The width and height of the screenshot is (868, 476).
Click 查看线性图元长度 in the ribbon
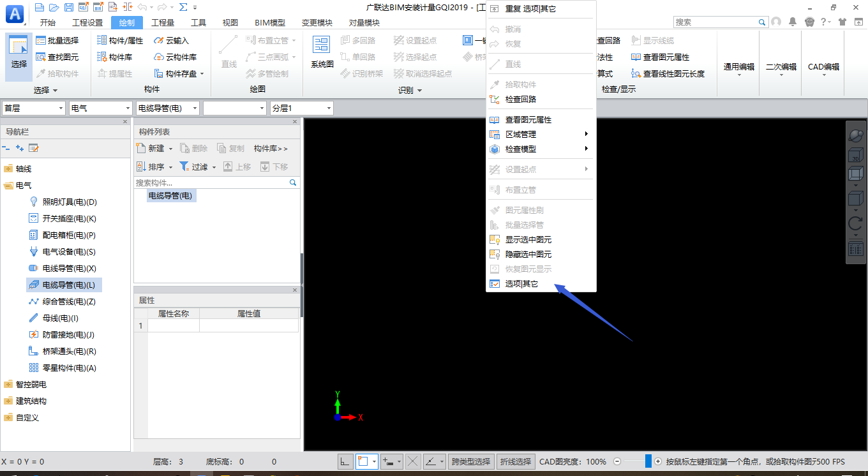point(668,73)
